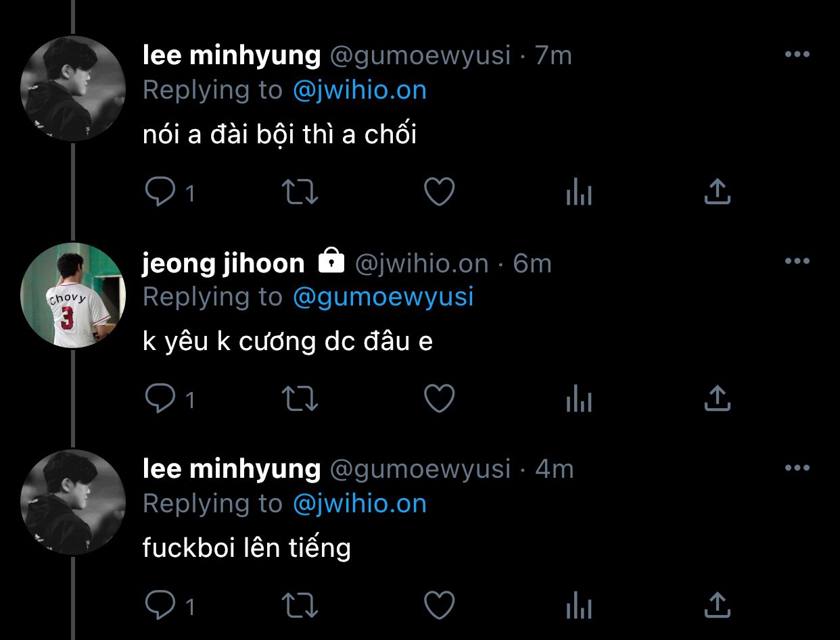This screenshot has width=840, height=640.
Task: Like the tweet posted 7m ago
Action: tap(439, 193)
